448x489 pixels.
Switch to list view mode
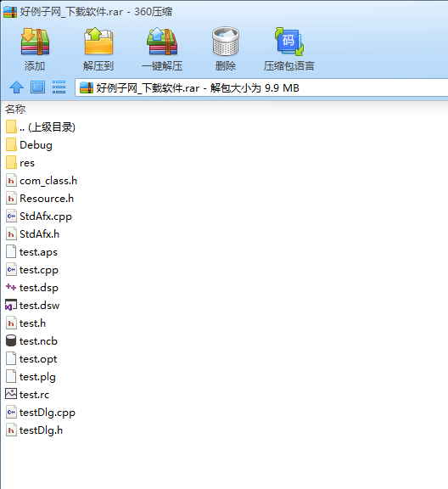pos(59,87)
